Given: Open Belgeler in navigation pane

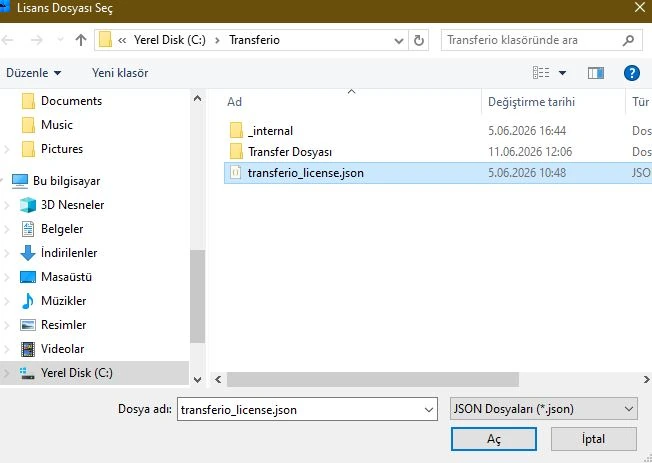Looking at the screenshot, I should (x=62, y=229).
